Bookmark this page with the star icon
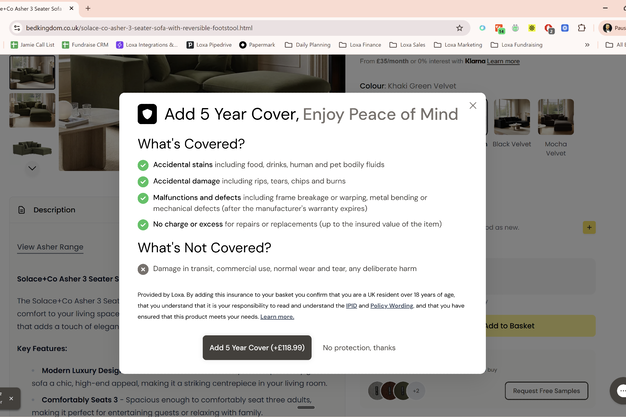The image size is (626, 417). [459, 28]
